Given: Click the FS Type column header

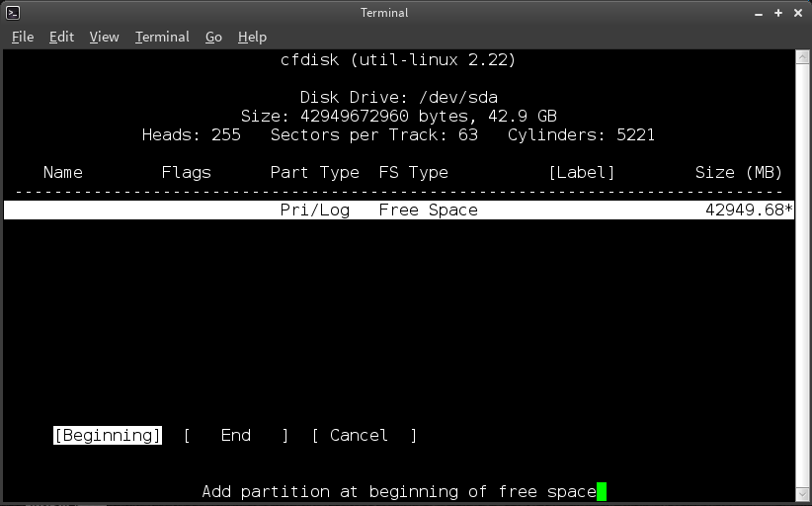Looking at the screenshot, I should click(x=413, y=173).
